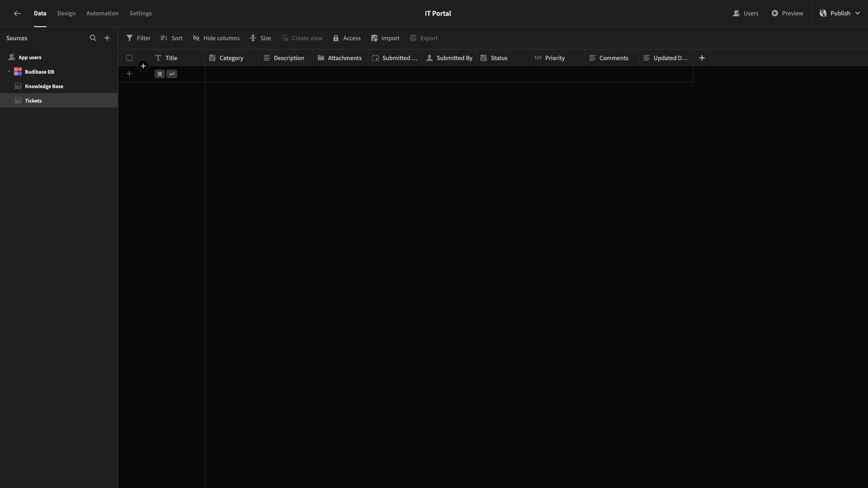Screen dimensions: 868x488
Task: Click the Preview button
Action: [787, 14]
